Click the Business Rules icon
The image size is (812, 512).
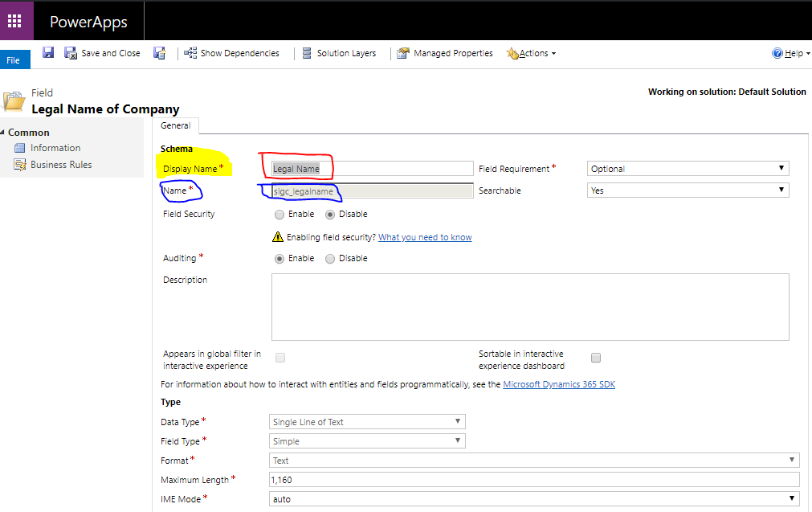click(x=20, y=165)
